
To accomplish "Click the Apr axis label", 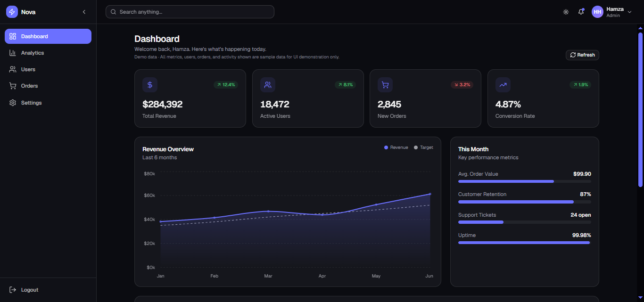I will [322, 276].
